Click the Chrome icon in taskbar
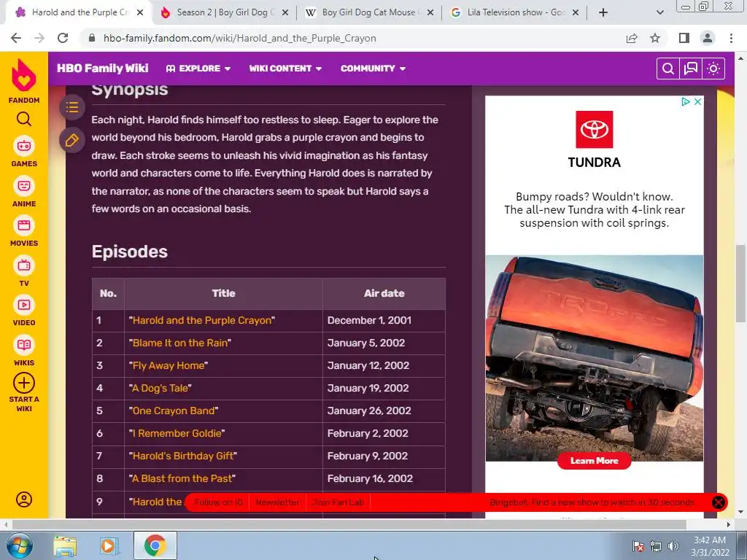 pos(155,545)
